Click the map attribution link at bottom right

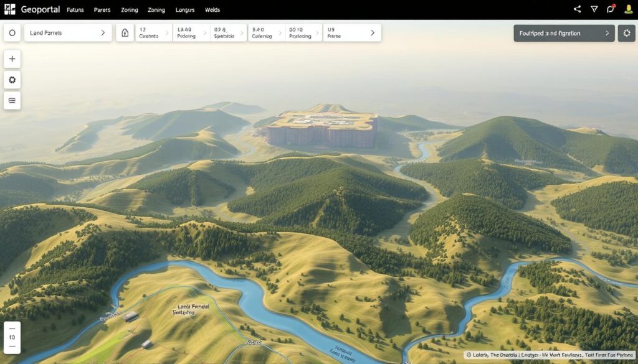coord(551,355)
